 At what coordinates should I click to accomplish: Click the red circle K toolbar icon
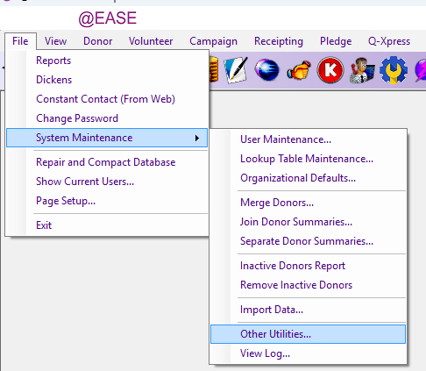330,70
